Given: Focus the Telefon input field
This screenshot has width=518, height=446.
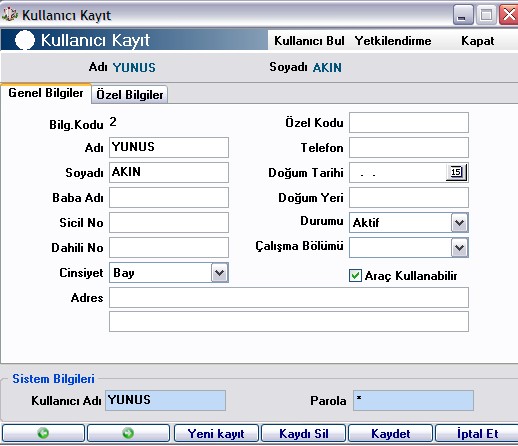Looking at the screenshot, I should tap(409, 148).
